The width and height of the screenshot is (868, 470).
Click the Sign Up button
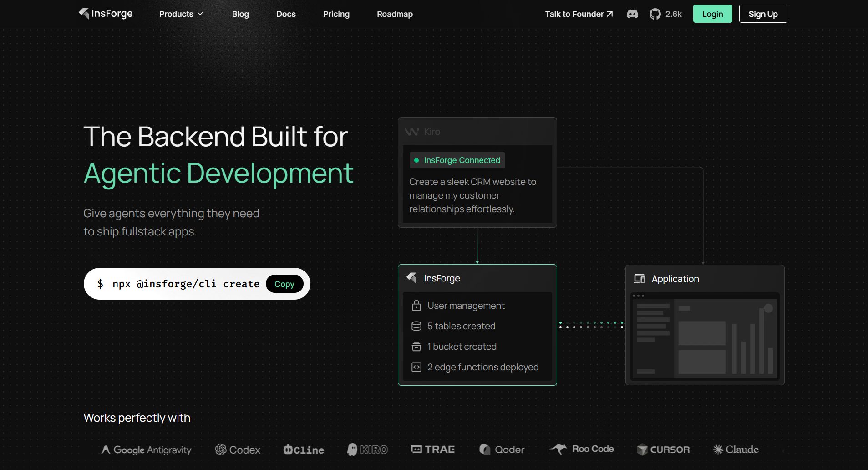pyautogui.click(x=763, y=14)
